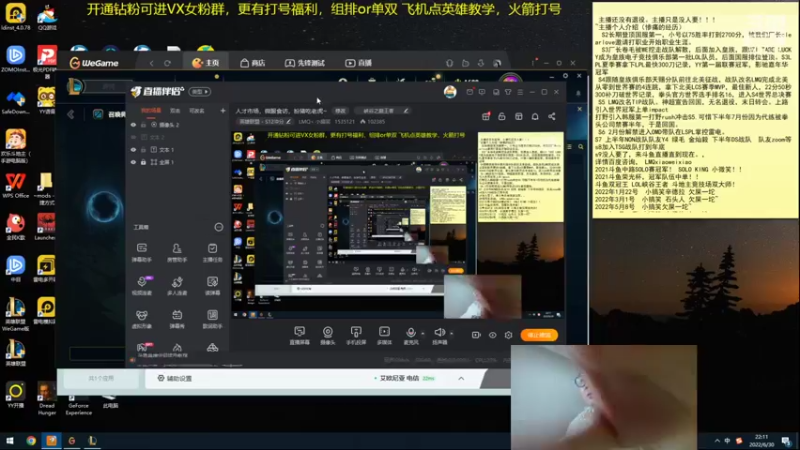This screenshot has width=800, height=450.
Task: Open the bell notification icon above preview
Action: pyautogui.click(x=535, y=116)
